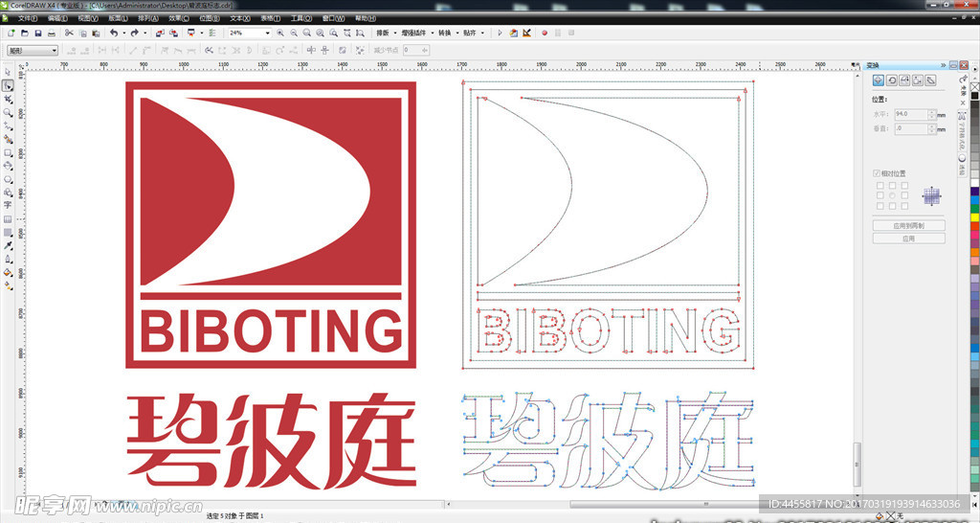Click the Save floppy disk icon

[37, 33]
